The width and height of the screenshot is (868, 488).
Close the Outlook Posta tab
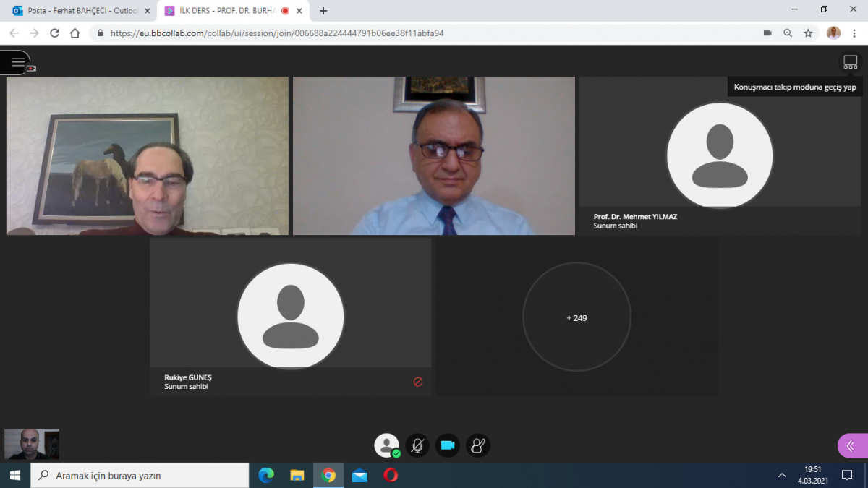pos(148,11)
